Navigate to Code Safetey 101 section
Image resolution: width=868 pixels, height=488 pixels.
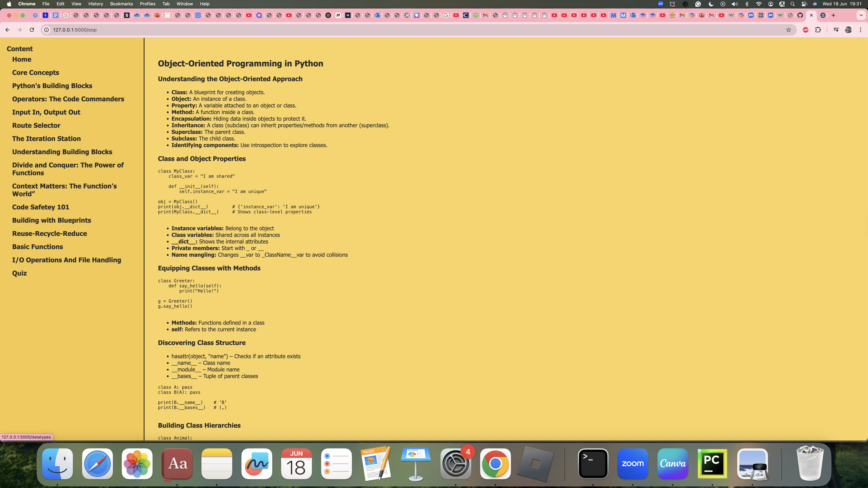coord(41,207)
